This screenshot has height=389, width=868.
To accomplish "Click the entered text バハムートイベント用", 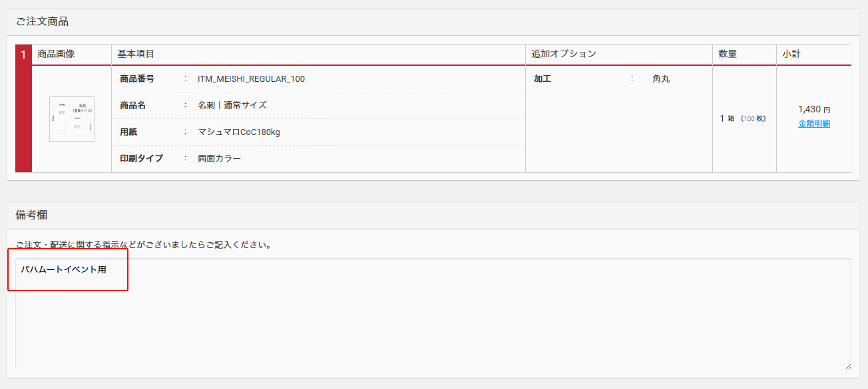I will (63, 270).
